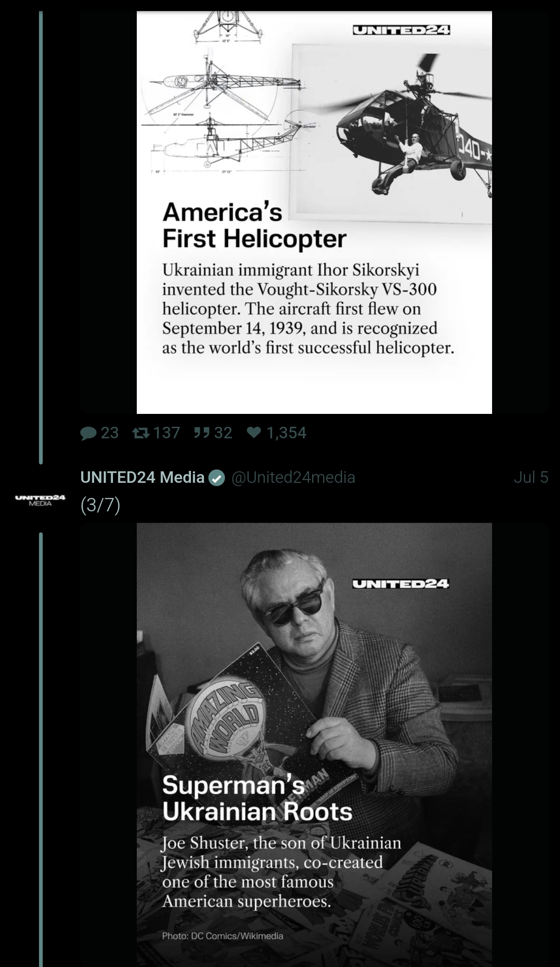Click the 32 quotes count

[223, 433]
